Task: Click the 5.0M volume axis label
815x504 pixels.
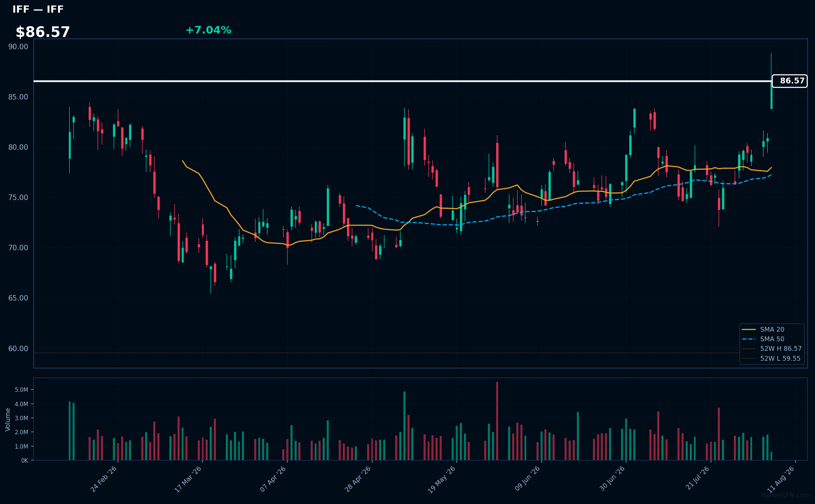Action: (x=22, y=390)
